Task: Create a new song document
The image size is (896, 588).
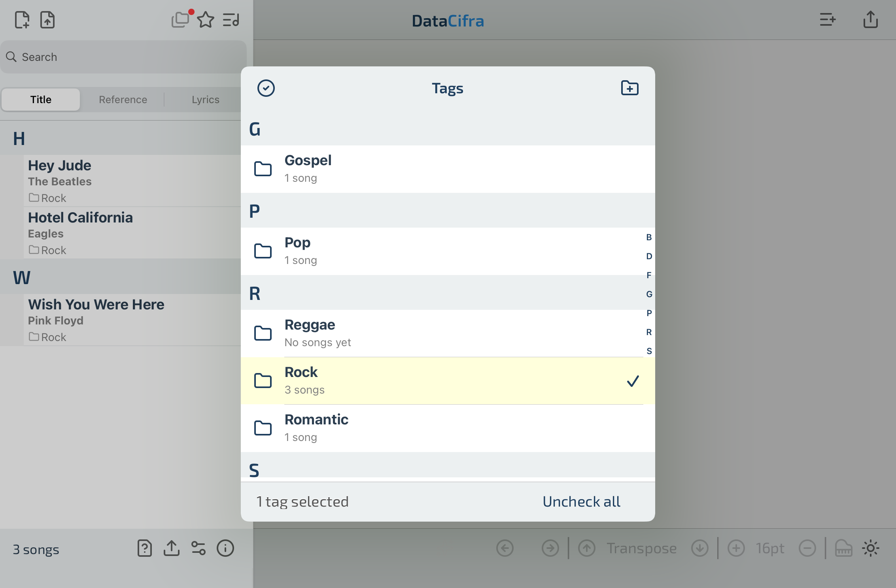Action: pos(22,20)
